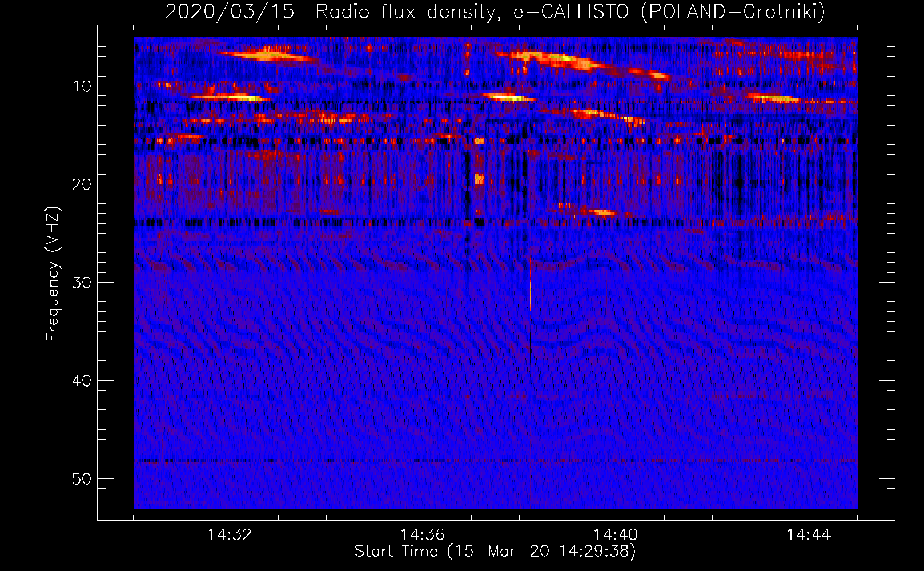Image resolution: width=924 pixels, height=571 pixels.
Task: Click the 'Frequency (MHZ)' axis label
Action: point(53,274)
